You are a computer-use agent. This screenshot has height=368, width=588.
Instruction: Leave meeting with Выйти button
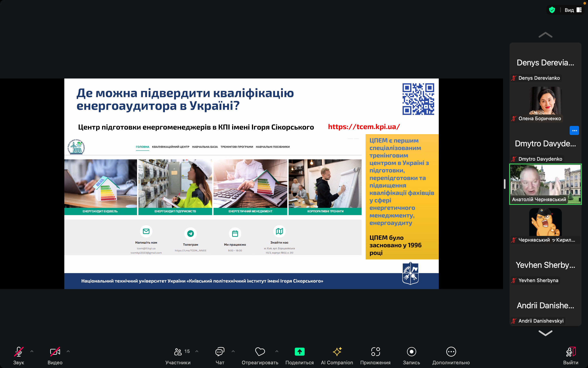coord(571,356)
